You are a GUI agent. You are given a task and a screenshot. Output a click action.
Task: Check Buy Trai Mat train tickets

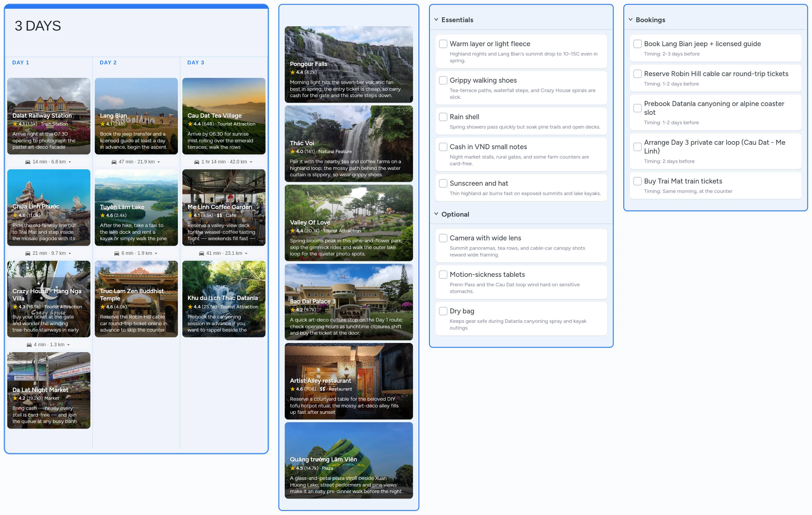click(637, 181)
